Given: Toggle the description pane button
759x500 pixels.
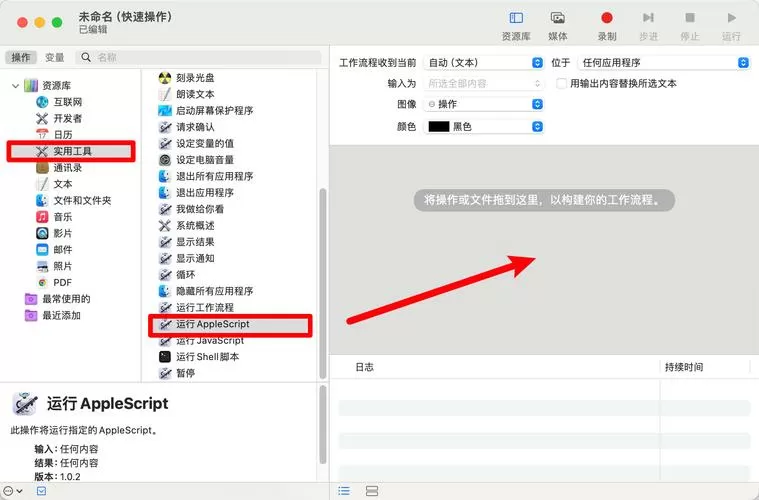Looking at the screenshot, I should tap(42, 491).
